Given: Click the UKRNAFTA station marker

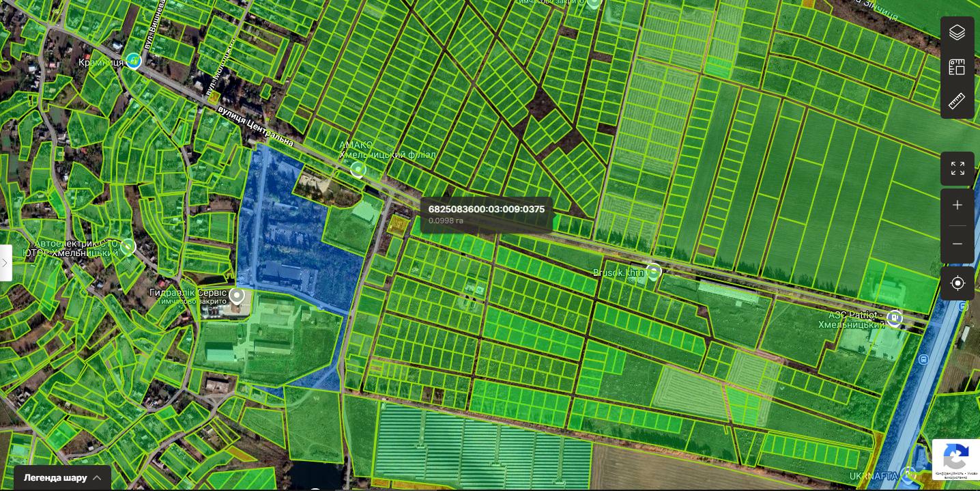Looking at the screenshot, I should 908,473.
